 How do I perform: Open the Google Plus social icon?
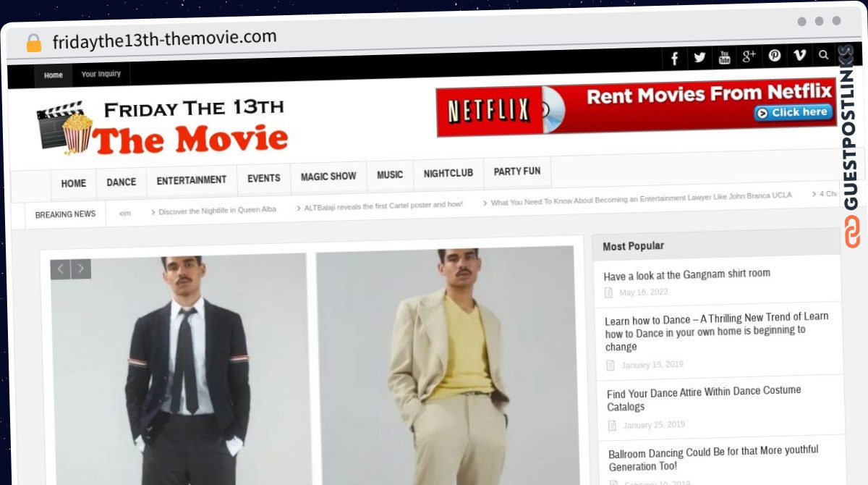point(749,56)
